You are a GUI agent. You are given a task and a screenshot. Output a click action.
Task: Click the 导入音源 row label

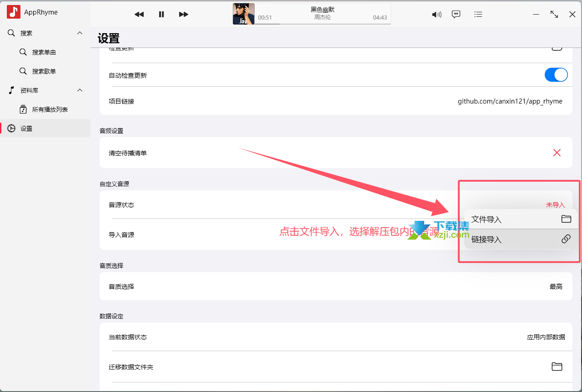[121, 235]
